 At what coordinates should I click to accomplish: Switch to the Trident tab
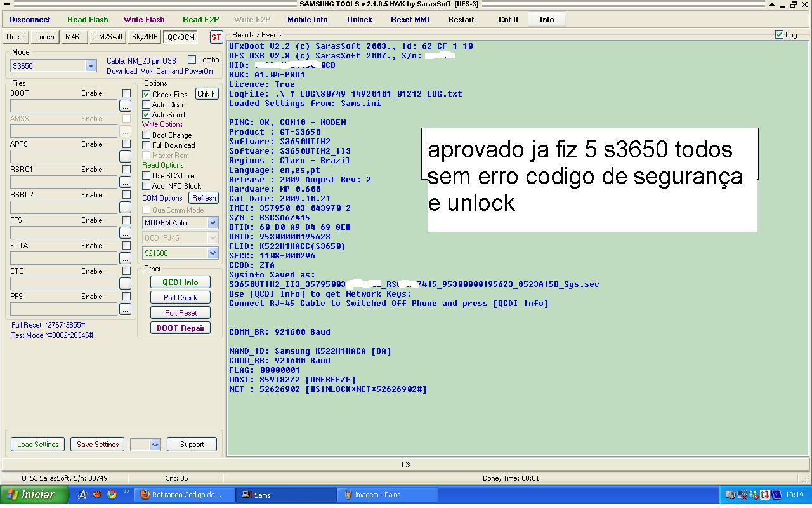click(x=46, y=37)
